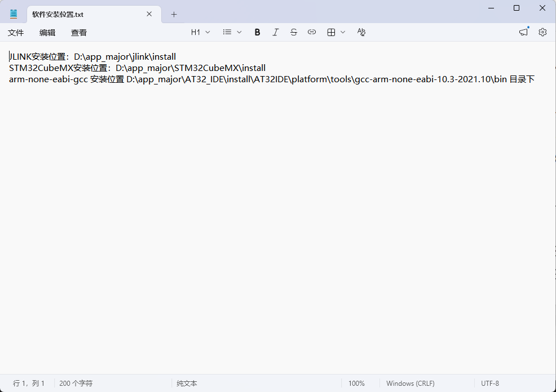556x392 pixels.
Task: Click the Notepad app icon in title bar
Action: point(14,14)
